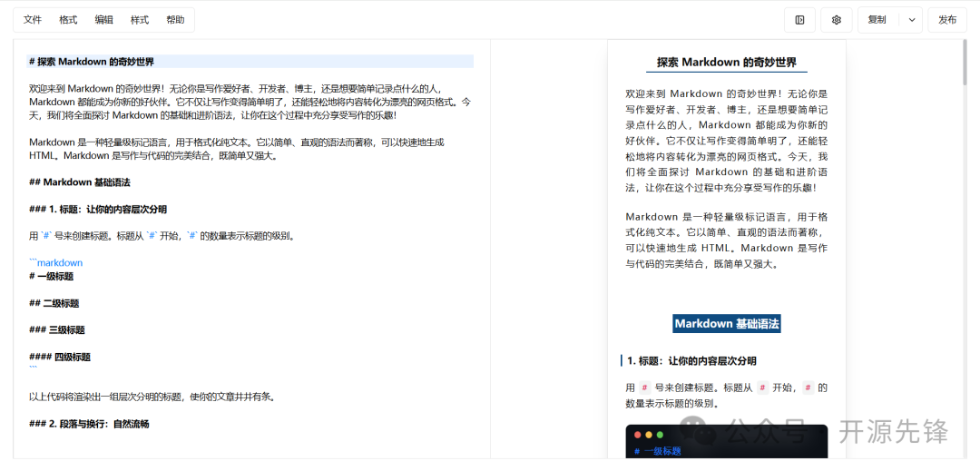Screen dimensions: 980x471
Task: Click the vertical scrollbar thumb at right
Action: pyautogui.click(x=966, y=63)
